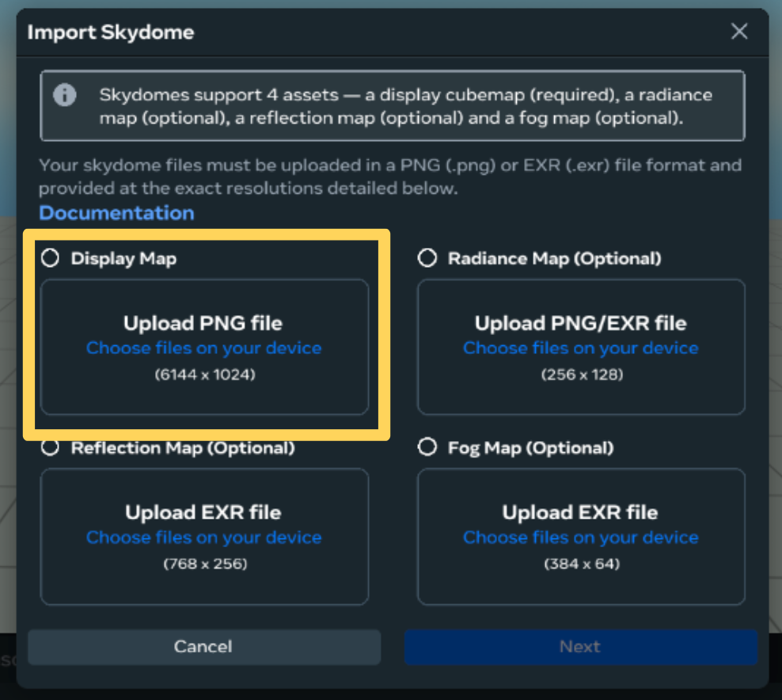Choose files on your device for Fog Map
This screenshot has height=700, width=782.
[581, 538]
